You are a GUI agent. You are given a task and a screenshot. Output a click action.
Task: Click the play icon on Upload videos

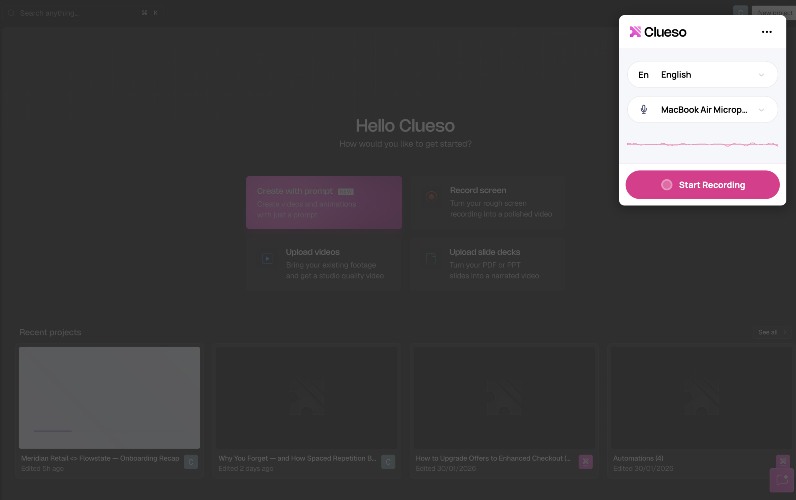[x=268, y=258]
